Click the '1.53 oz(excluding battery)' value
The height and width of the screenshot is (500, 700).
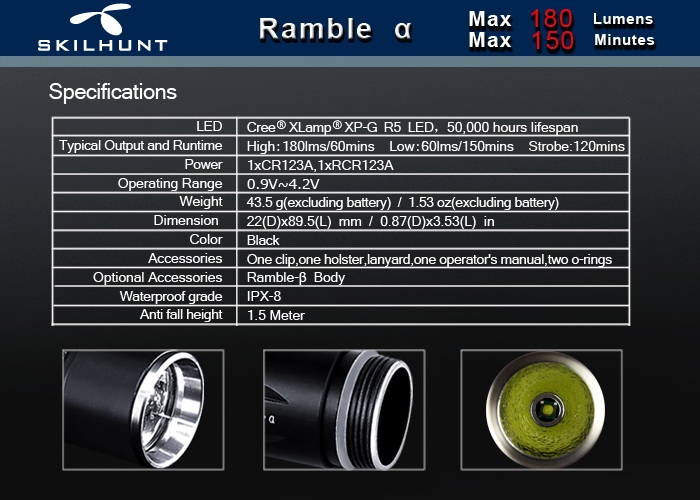483,203
